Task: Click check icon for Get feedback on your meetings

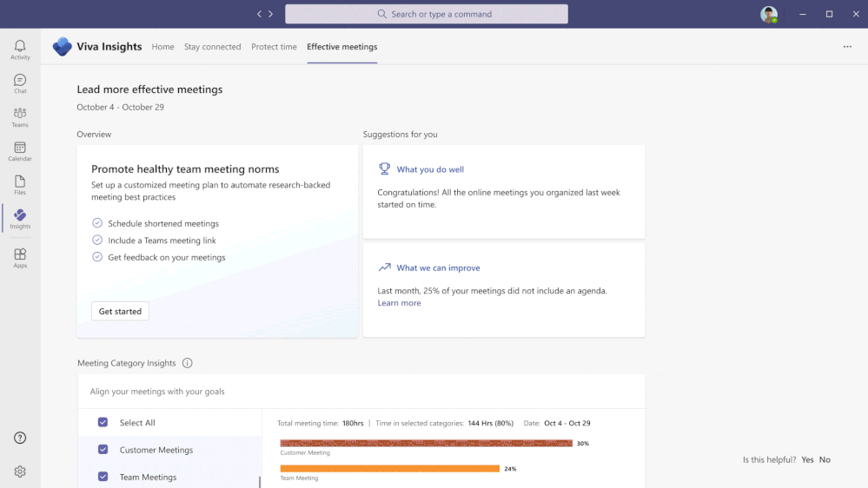Action: [x=97, y=257]
